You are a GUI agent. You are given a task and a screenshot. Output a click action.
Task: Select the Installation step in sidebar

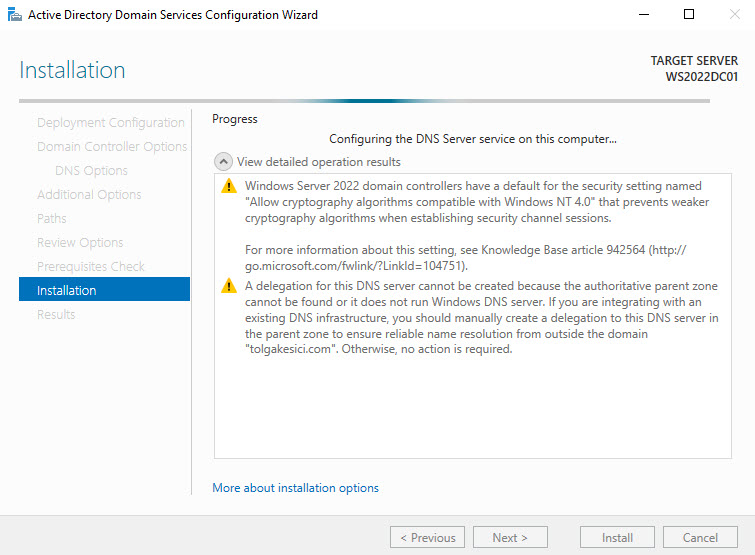[x=104, y=289]
